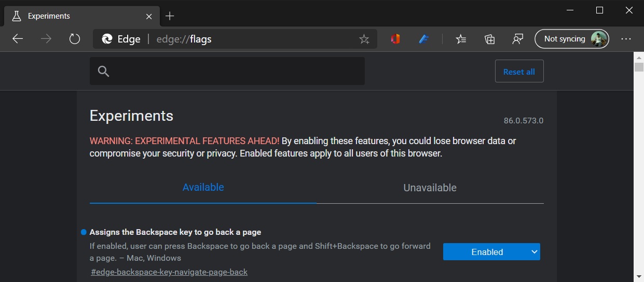Image resolution: width=644 pixels, height=282 pixels.
Task: Click the Experiments page heading
Action: click(x=131, y=116)
